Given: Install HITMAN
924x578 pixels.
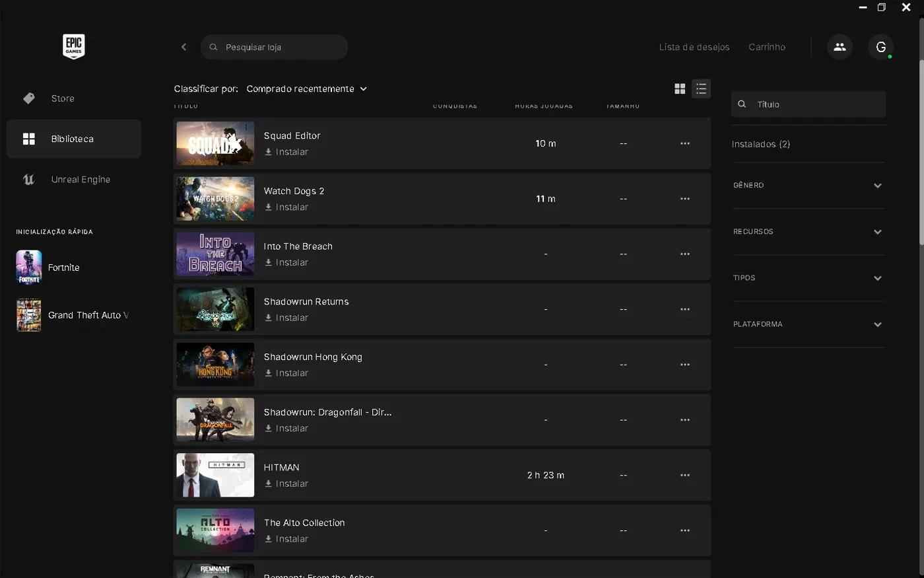Looking at the screenshot, I should pos(286,484).
